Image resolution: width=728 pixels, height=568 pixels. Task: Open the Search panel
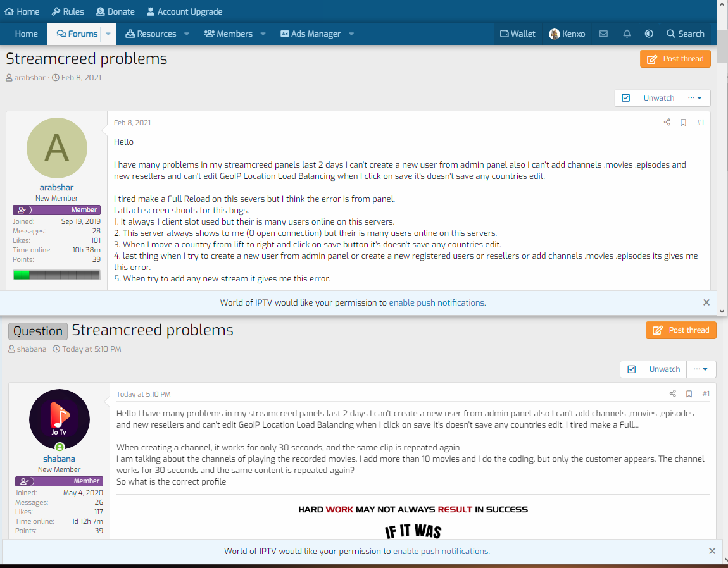click(686, 34)
